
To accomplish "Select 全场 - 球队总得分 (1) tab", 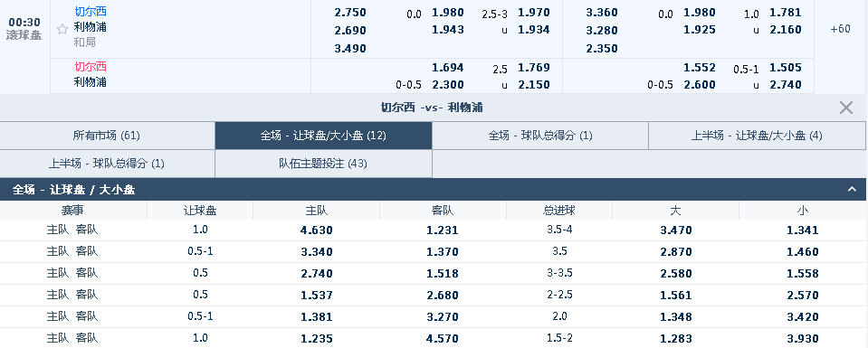I will click(x=540, y=136).
